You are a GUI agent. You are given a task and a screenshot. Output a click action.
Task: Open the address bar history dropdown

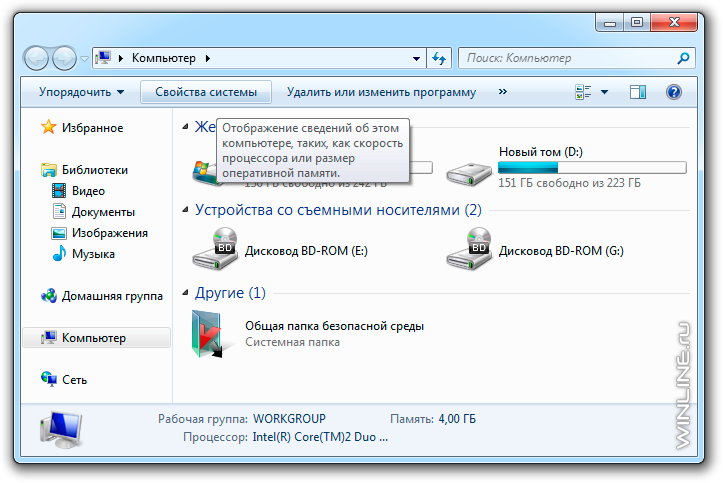[x=416, y=59]
